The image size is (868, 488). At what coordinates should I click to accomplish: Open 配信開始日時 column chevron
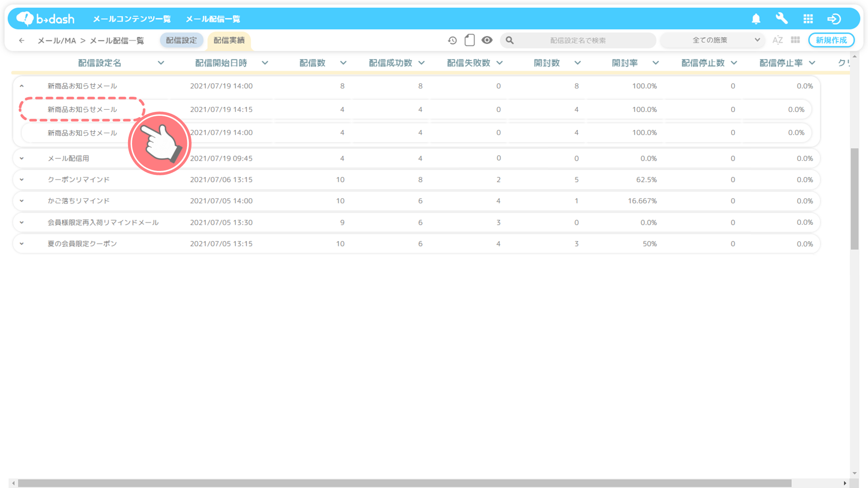[265, 63]
